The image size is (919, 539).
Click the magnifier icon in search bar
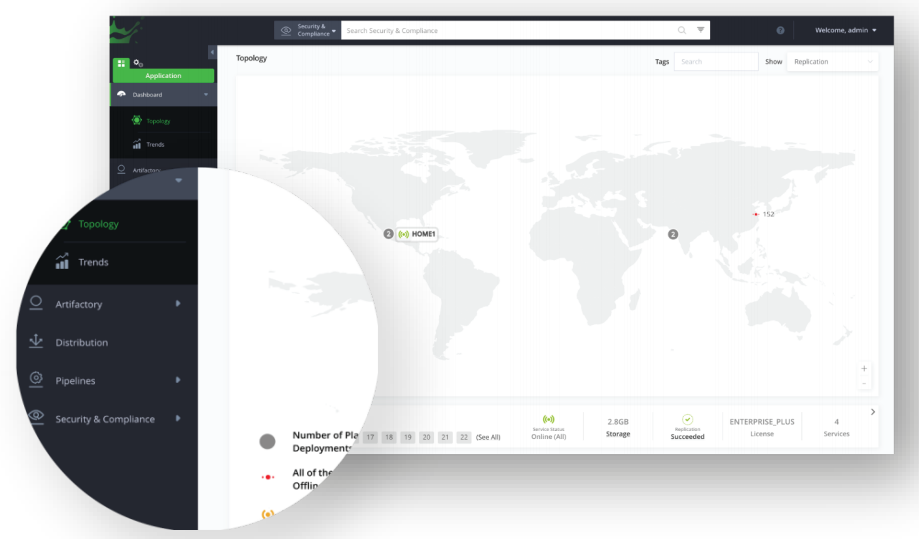682,30
